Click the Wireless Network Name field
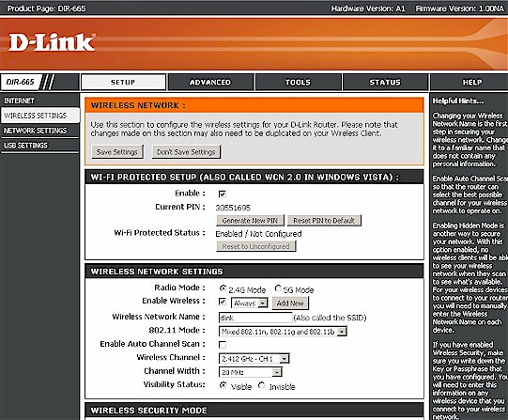This screenshot has width=508, height=420. click(x=255, y=318)
